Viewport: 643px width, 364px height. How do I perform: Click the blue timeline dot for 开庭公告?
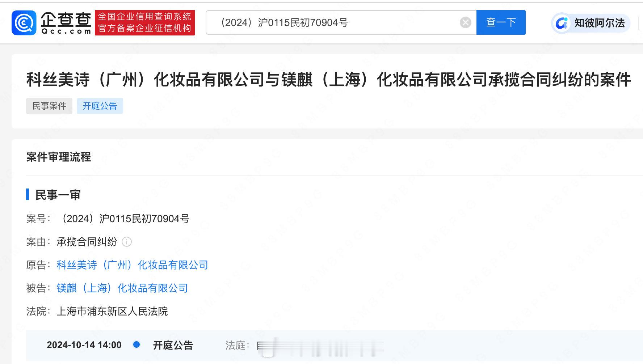coord(136,344)
